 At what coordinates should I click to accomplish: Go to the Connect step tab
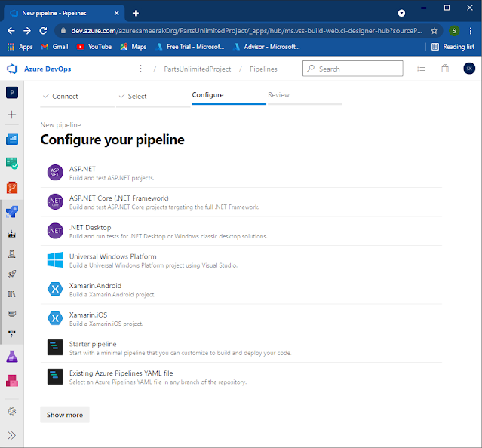click(77, 97)
